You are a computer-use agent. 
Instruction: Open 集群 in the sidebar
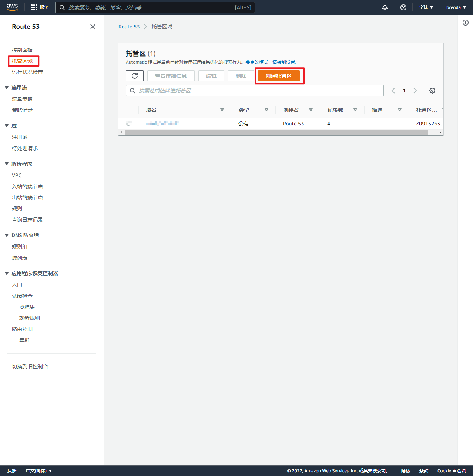(x=24, y=340)
